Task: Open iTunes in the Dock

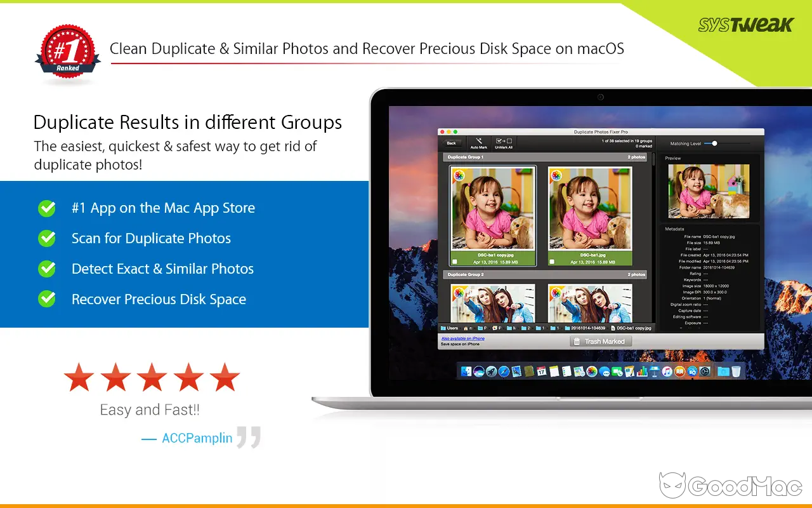Action: [x=665, y=371]
